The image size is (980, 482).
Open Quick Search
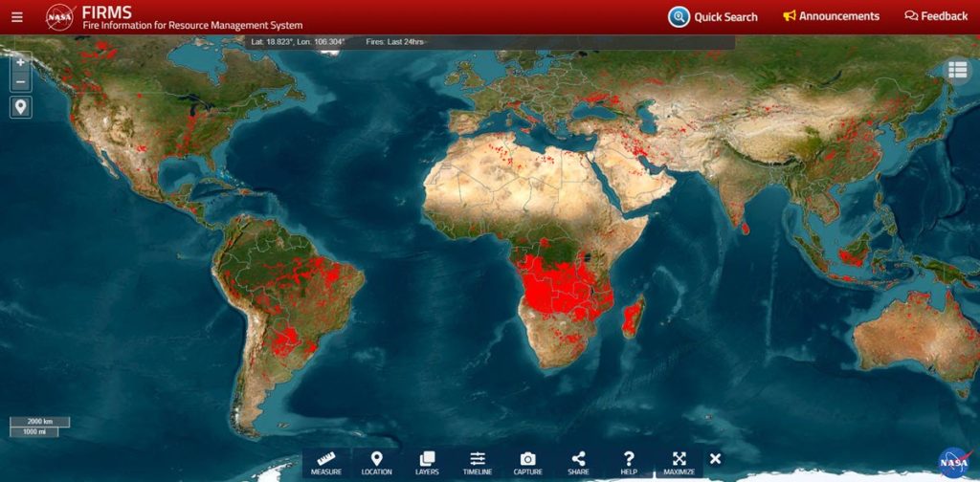point(713,16)
